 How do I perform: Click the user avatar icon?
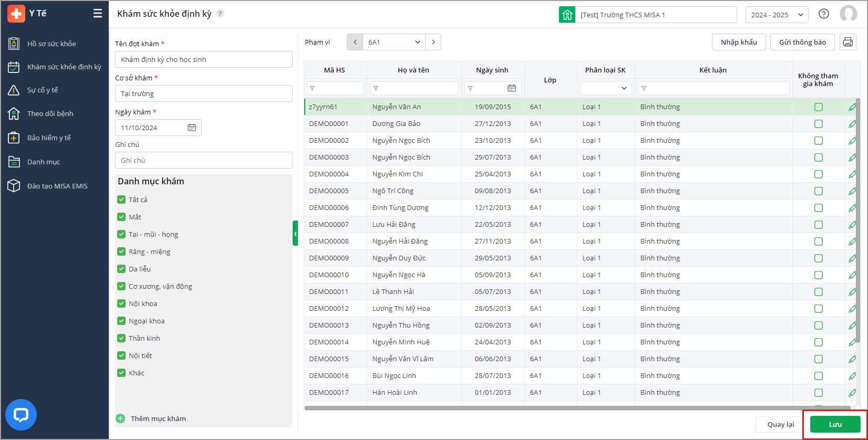(x=848, y=14)
